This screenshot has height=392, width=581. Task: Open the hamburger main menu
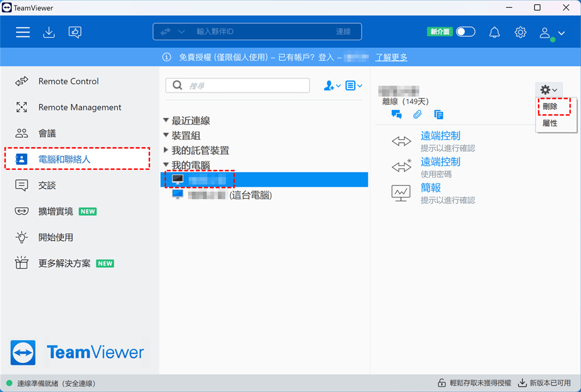point(23,32)
